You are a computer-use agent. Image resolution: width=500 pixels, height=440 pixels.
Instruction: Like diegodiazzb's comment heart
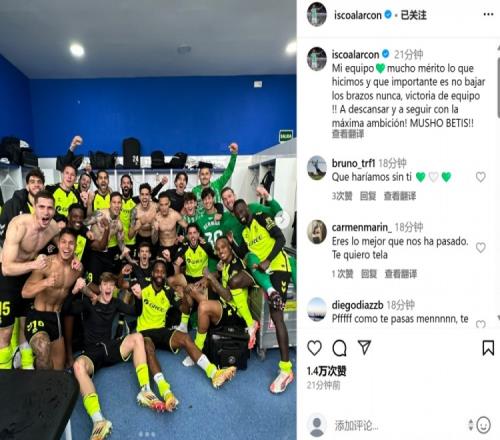tap(480, 324)
